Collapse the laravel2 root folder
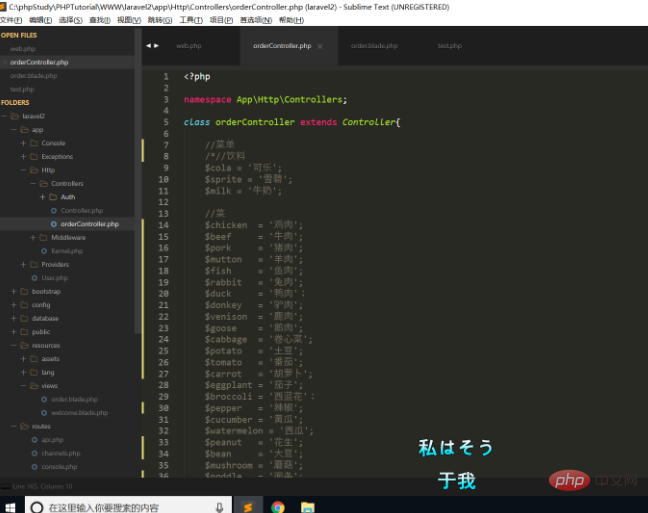 tap(4, 116)
